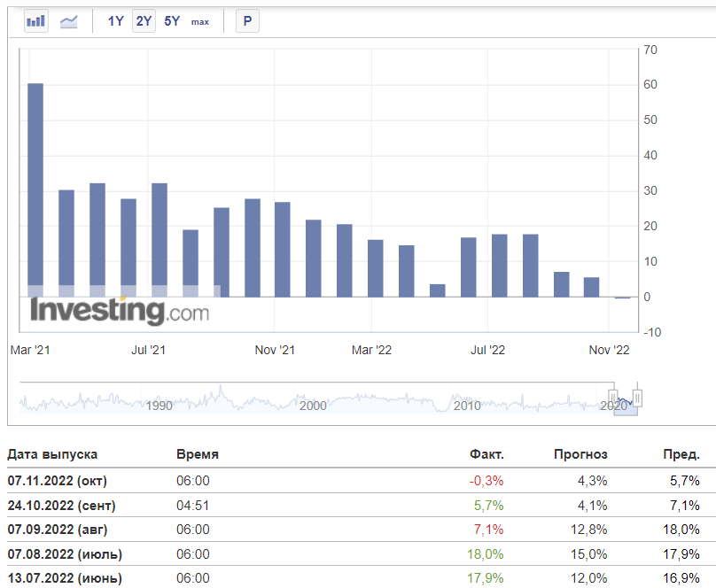The height and width of the screenshot is (588, 716).
Task: Click the Факт. column header
Action: [x=486, y=454]
